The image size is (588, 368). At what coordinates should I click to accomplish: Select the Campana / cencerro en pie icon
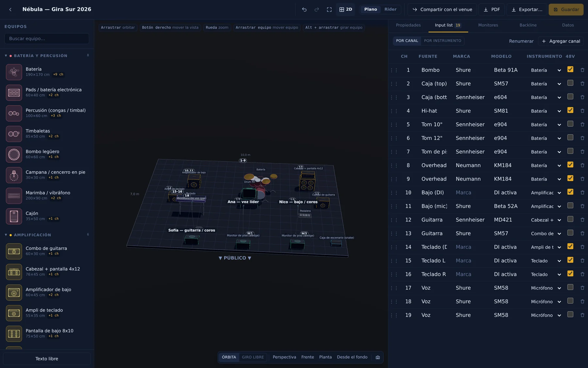pyautogui.click(x=14, y=175)
